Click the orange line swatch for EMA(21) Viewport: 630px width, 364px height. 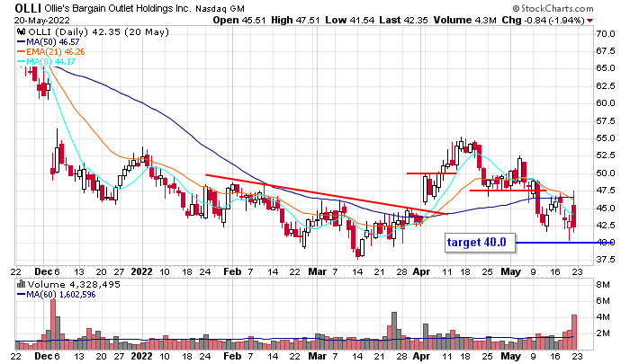21,51
